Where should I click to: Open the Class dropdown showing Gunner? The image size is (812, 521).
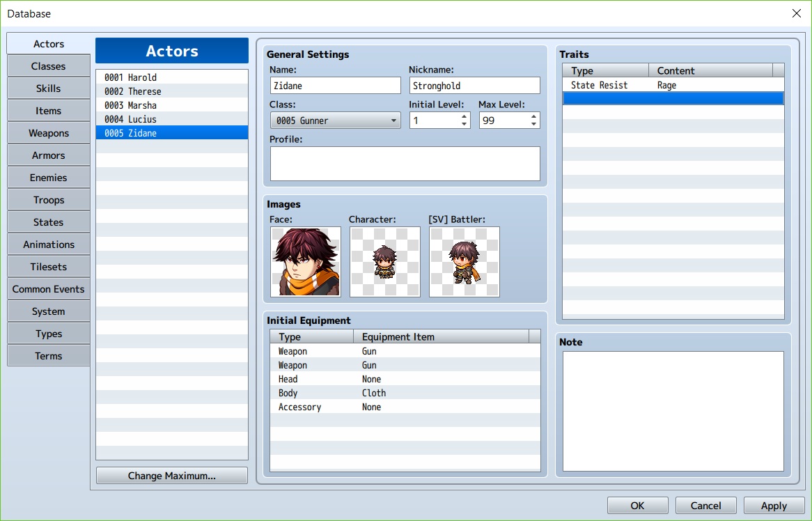pyautogui.click(x=335, y=120)
